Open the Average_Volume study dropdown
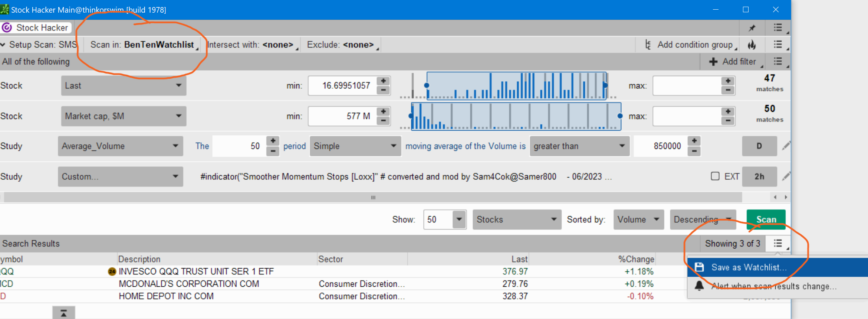 coord(120,146)
